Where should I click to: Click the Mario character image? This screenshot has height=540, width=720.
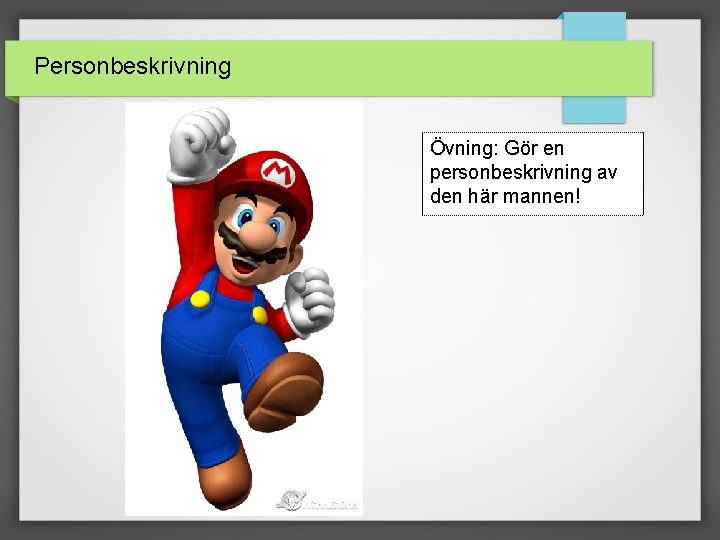244,309
